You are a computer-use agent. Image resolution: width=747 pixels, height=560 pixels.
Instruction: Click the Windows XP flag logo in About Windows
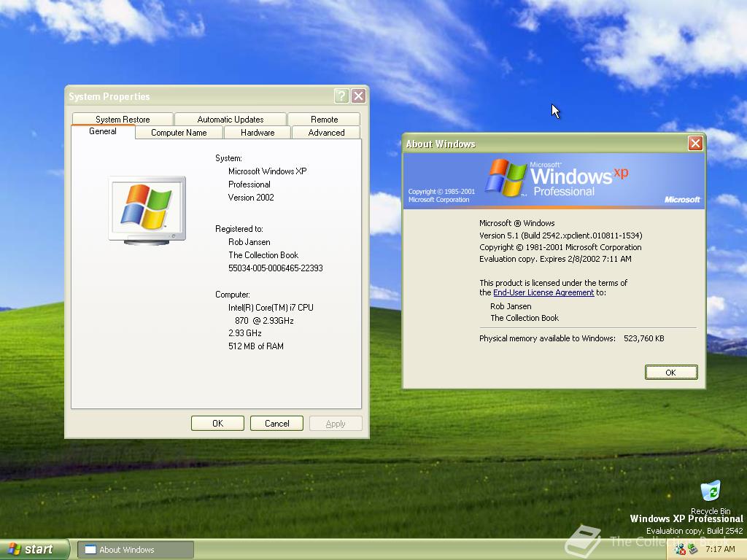506,178
